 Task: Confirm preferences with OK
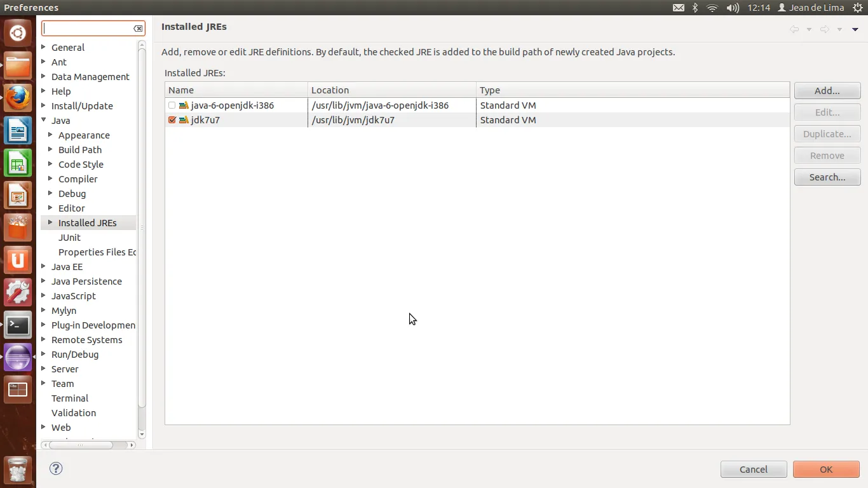tap(826, 470)
